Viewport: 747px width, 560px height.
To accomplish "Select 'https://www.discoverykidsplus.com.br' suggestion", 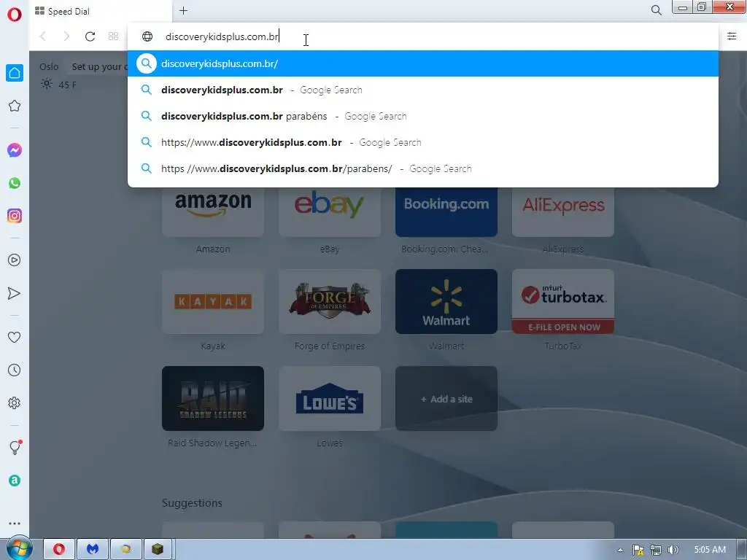I will pos(423,142).
